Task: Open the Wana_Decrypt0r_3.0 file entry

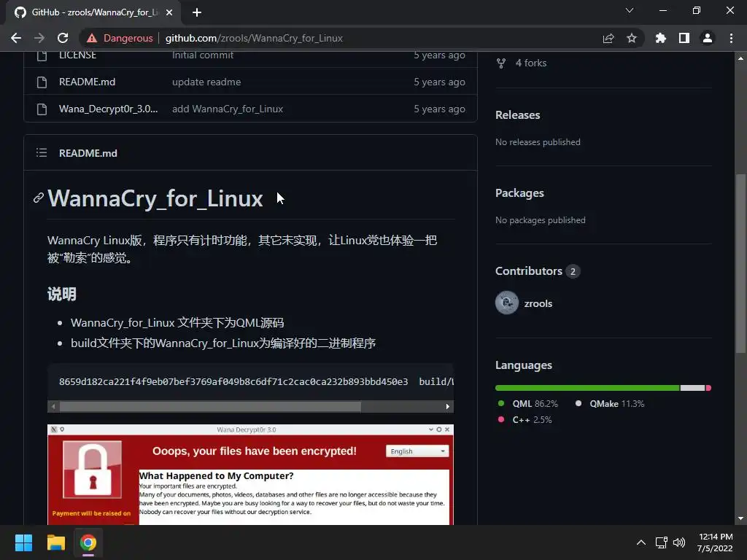Action: pos(108,109)
